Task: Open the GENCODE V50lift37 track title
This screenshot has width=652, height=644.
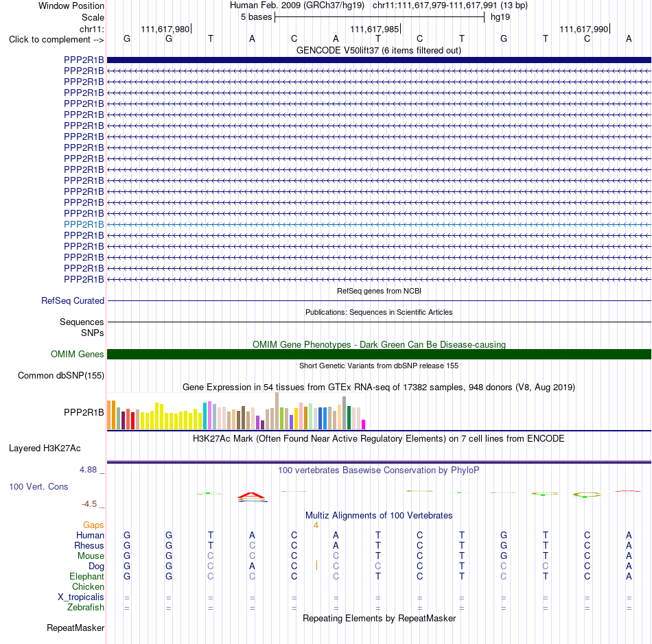Action: 379,50
